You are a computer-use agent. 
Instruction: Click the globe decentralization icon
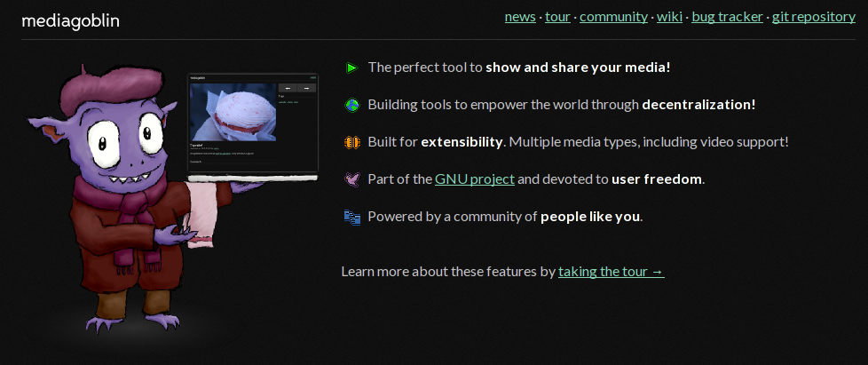[x=352, y=105]
